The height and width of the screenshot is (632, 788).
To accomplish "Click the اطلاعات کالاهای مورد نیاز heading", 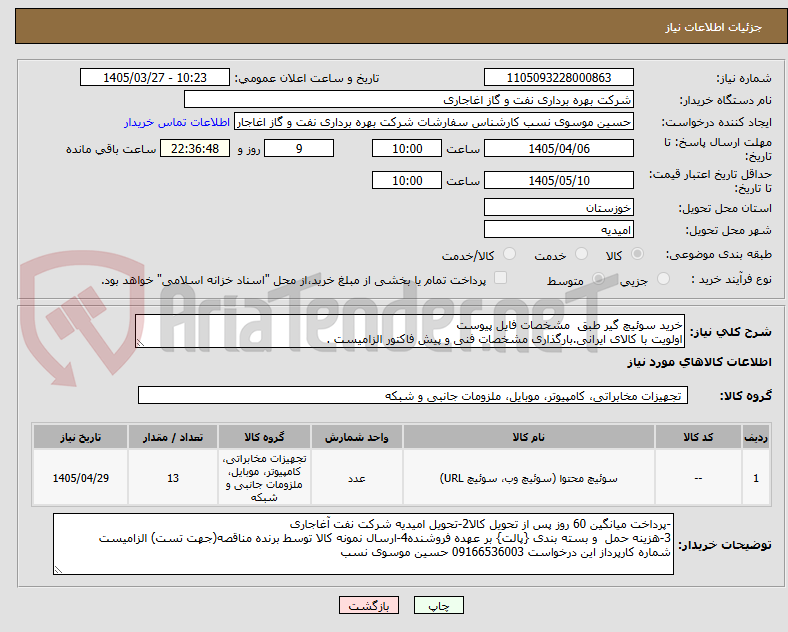I will pyautogui.click(x=699, y=362).
